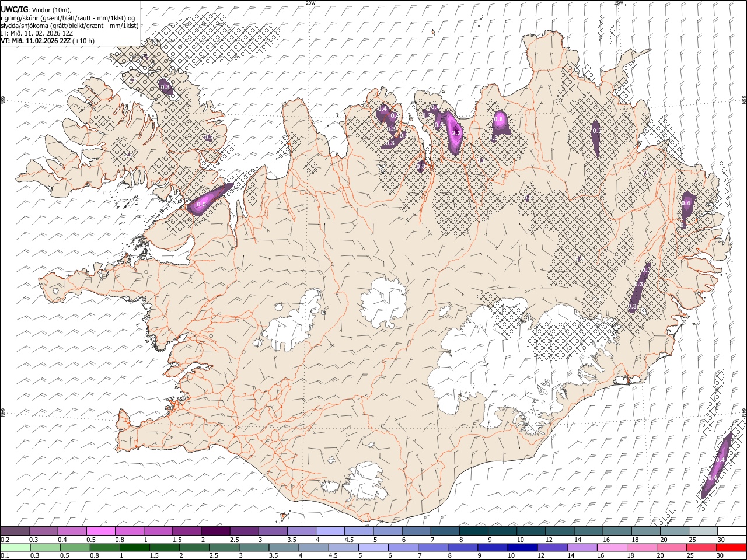Viewport: 747px width, 560px height.
Task: Click the (+10 h) forecast offset text
Action: 84,41
